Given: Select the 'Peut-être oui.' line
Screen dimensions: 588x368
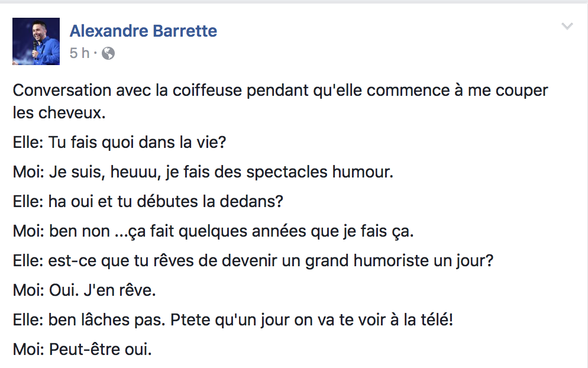Looking at the screenshot, I should pos(82,349).
